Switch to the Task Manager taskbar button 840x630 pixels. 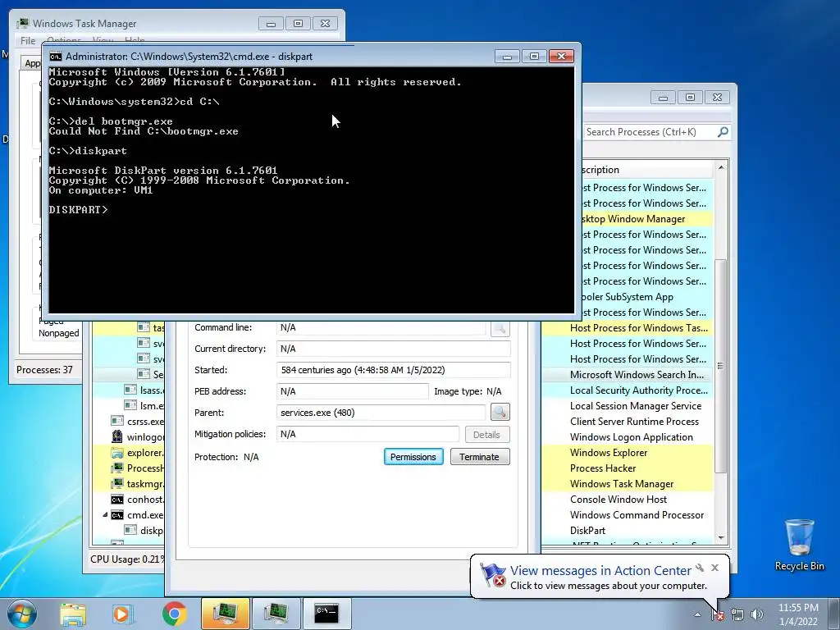click(276, 614)
